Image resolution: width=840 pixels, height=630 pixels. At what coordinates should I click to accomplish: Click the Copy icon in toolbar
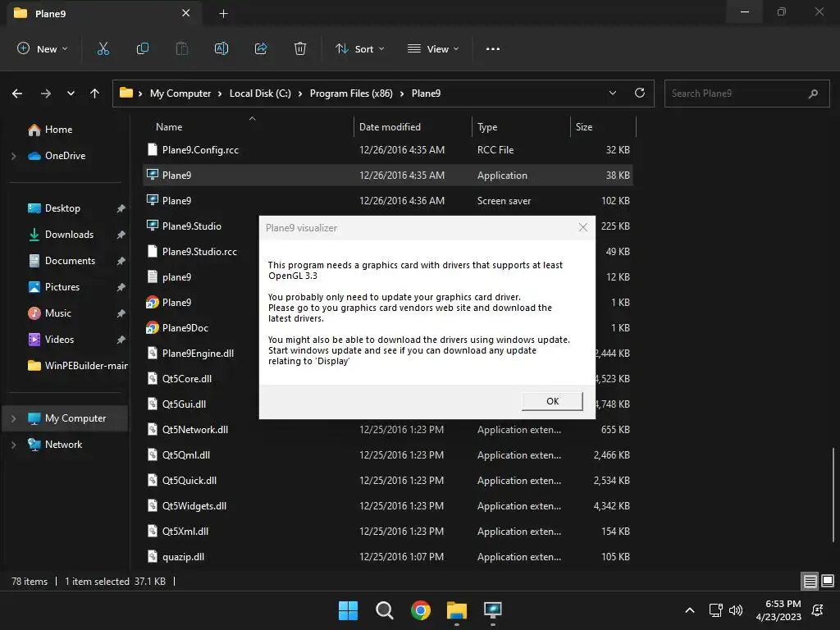143,48
